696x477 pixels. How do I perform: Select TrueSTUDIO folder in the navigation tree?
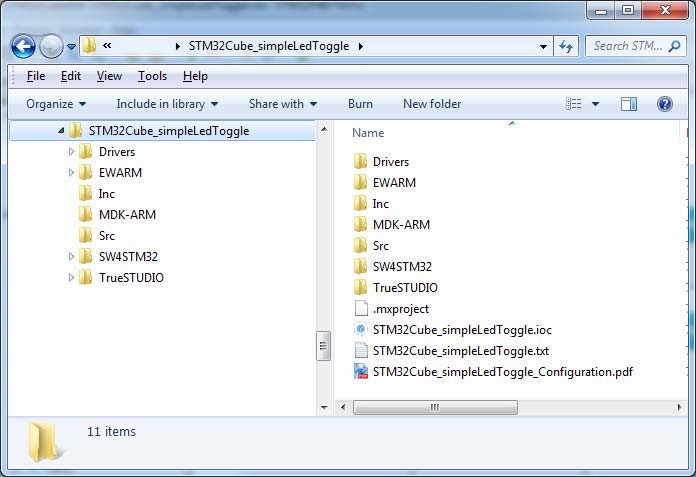click(x=131, y=278)
